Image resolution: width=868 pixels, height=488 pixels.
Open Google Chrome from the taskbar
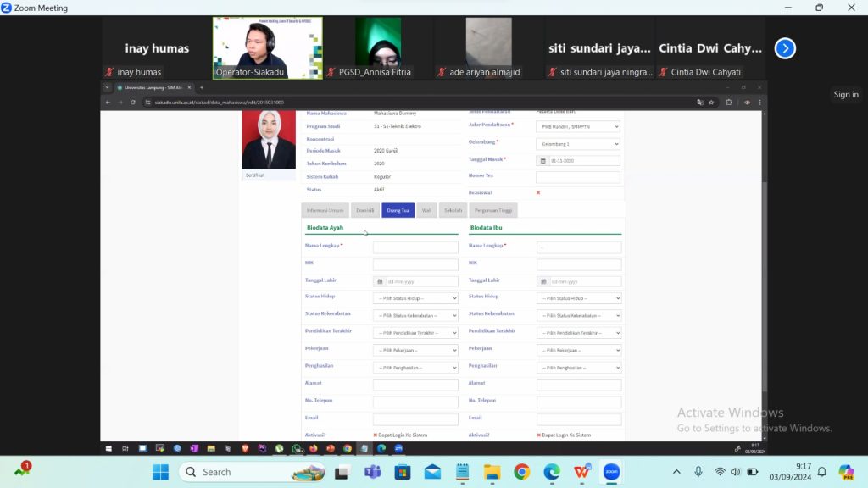click(521, 472)
